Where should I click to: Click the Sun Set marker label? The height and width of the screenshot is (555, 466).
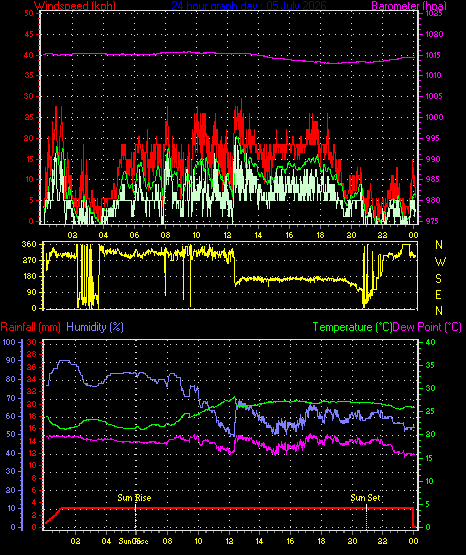365,498
